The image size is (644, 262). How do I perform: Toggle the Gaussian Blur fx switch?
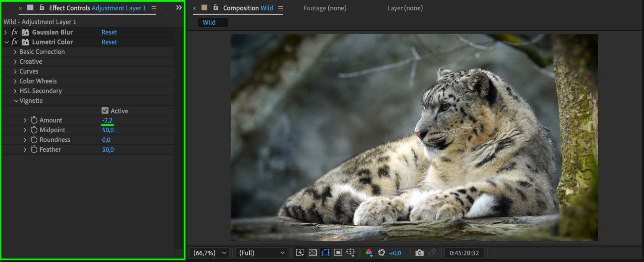pos(14,32)
